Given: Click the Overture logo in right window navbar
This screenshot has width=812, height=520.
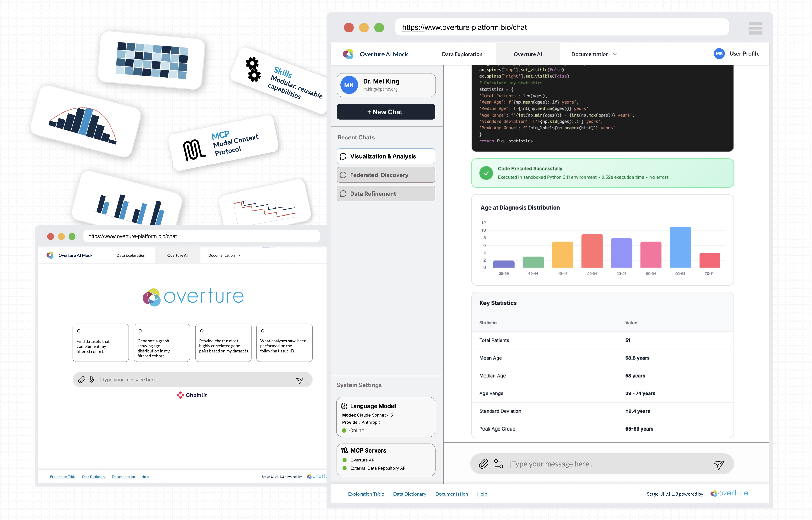Looking at the screenshot, I should click(x=348, y=54).
